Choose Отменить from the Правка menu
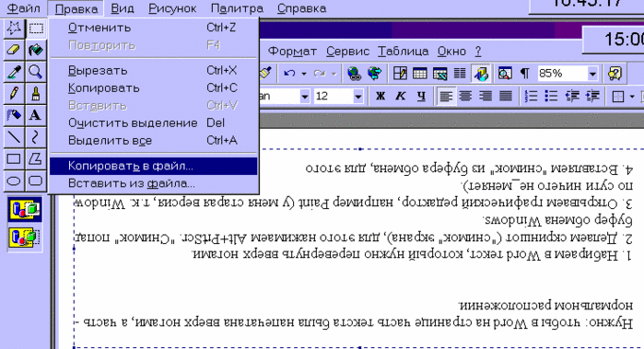 click(154, 28)
